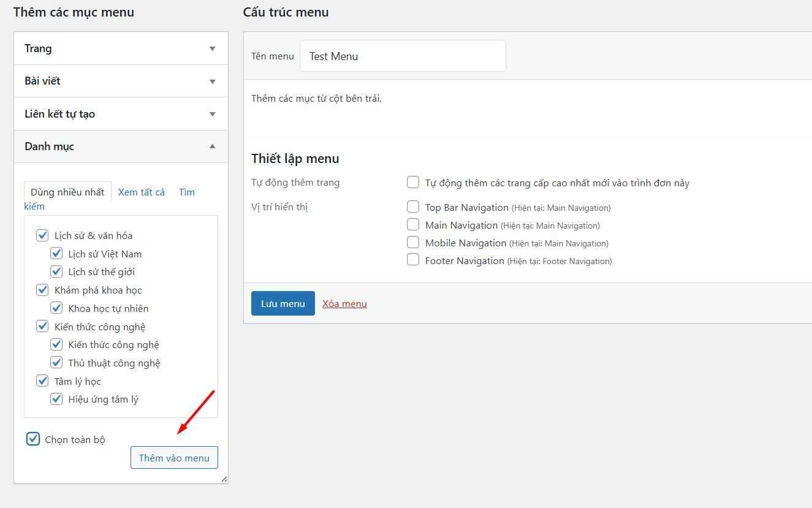Deselect the Thủ thuật công nghệ category

56,363
